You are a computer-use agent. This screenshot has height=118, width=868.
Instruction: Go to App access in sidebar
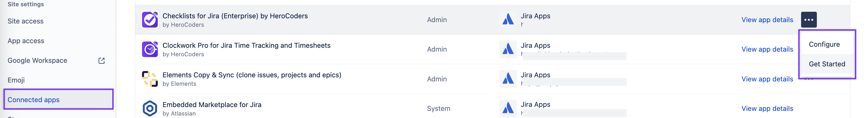point(26,41)
